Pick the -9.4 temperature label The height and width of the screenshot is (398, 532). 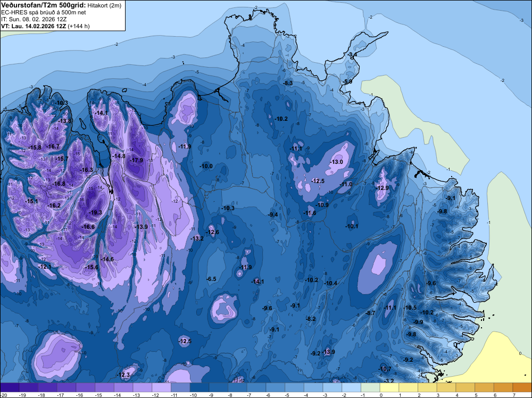tap(273, 214)
